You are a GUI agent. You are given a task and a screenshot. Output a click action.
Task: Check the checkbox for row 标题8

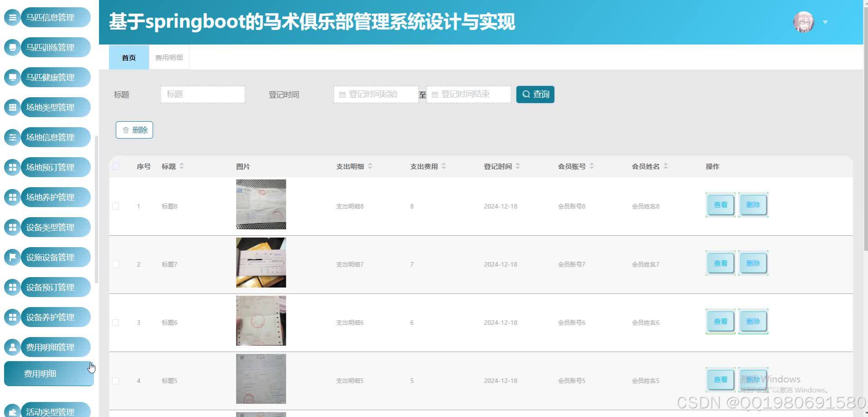tap(115, 206)
